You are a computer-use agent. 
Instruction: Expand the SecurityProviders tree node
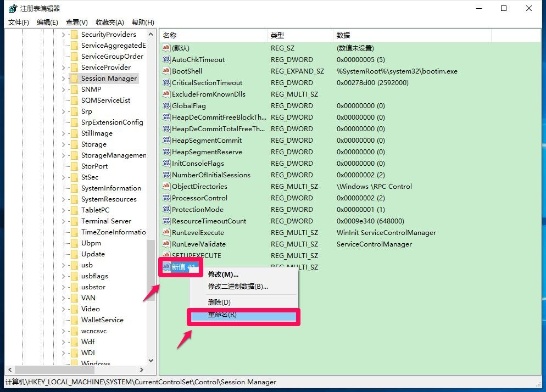point(64,35)
